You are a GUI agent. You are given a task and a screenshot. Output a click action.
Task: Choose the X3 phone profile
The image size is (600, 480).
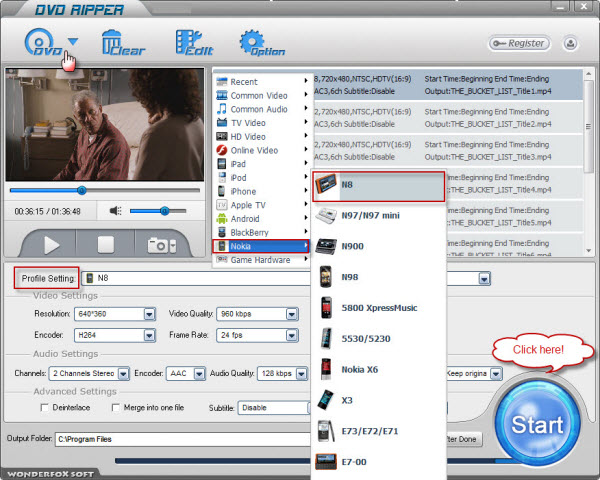pyautogui.click(x=378, y=400)
